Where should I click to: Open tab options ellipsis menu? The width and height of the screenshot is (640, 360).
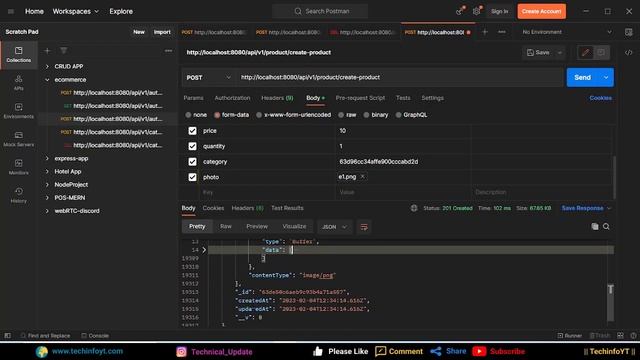[502, 32]
